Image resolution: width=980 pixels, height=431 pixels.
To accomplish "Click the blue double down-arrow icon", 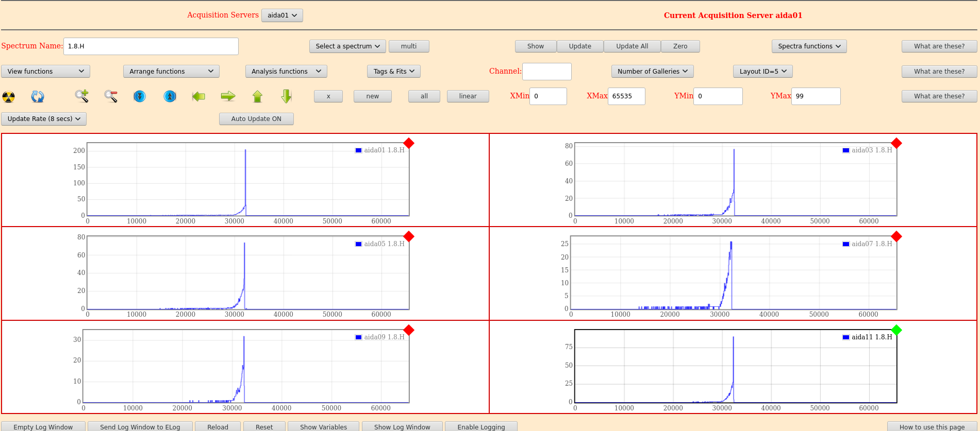I will tap(140, 96).
